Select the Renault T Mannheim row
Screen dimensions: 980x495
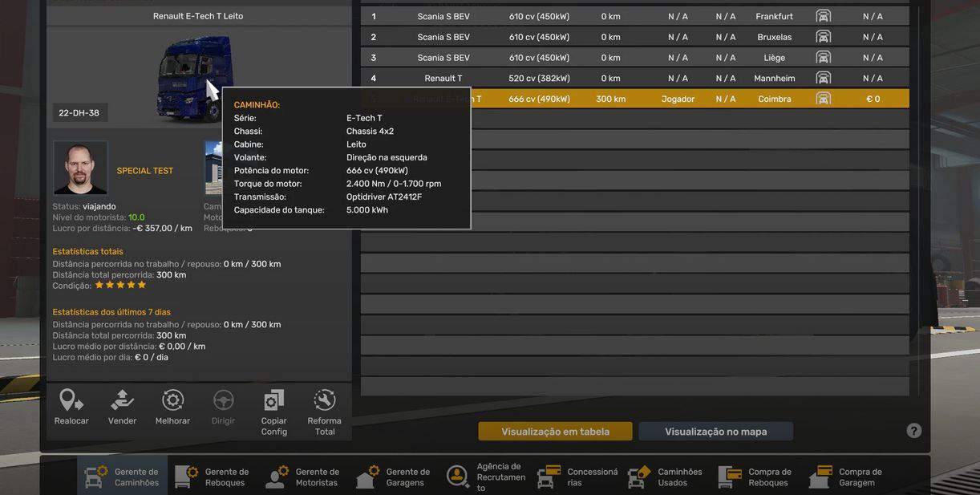pos(634,79)
